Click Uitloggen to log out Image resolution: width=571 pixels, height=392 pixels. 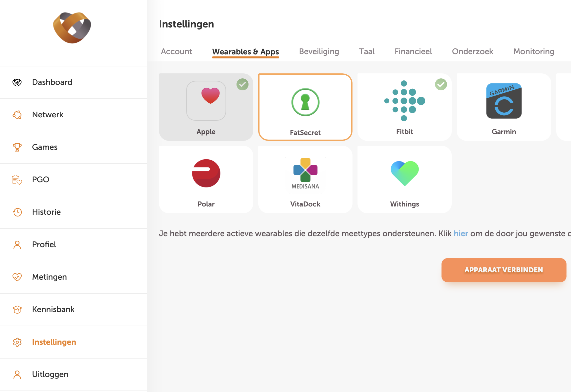50,374
